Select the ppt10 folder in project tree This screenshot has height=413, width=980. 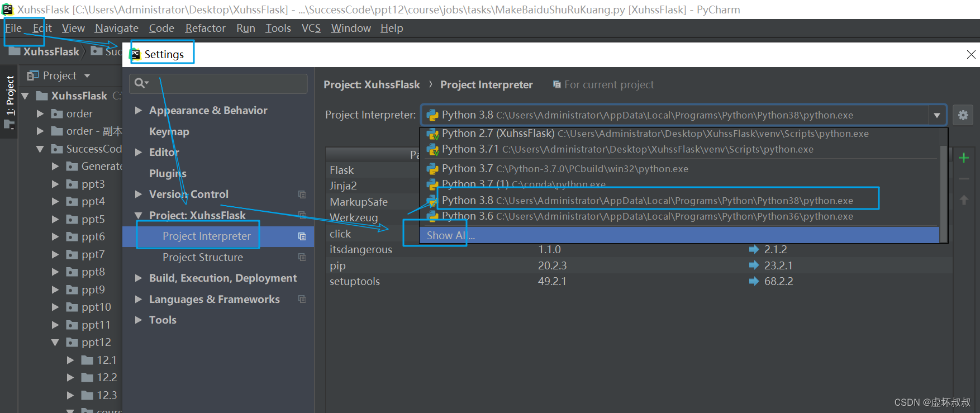[96, 307]
